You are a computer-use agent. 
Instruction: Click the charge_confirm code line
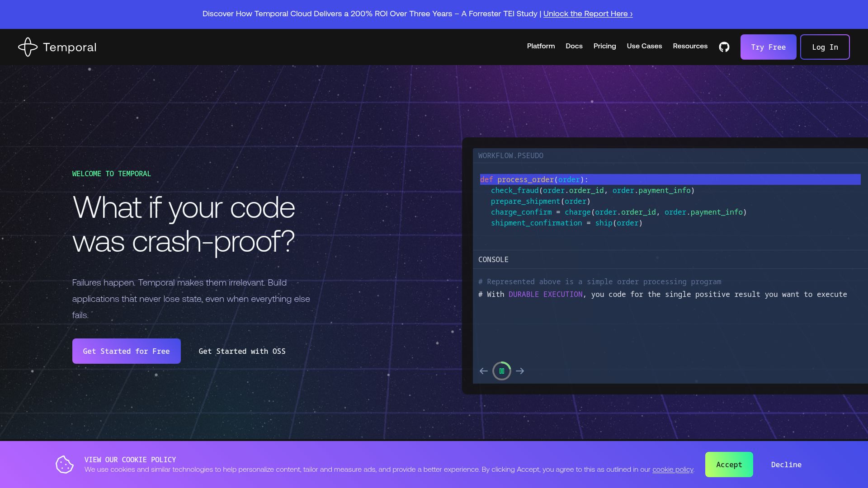tap(618, 212)
